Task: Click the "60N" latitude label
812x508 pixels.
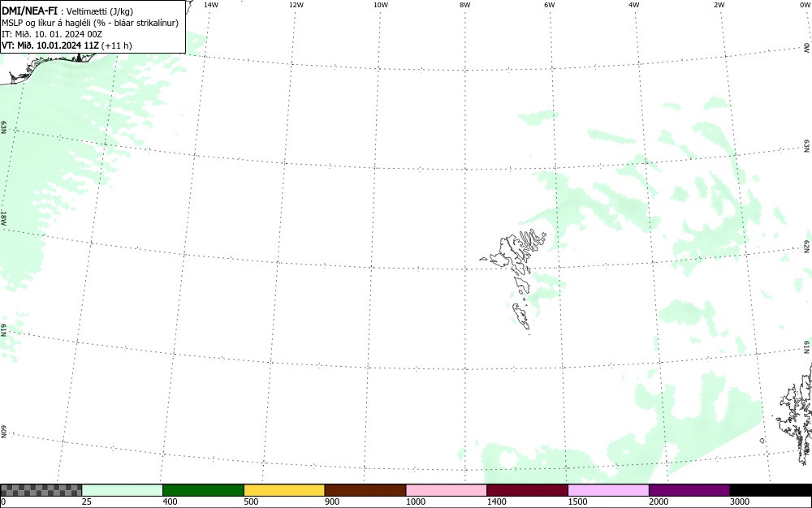Action: 3,432
